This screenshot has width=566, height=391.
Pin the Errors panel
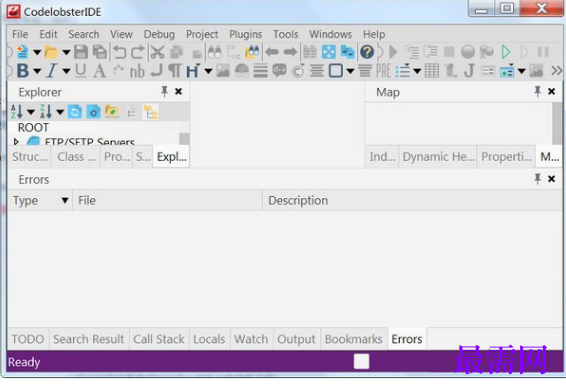click(537, 179)
